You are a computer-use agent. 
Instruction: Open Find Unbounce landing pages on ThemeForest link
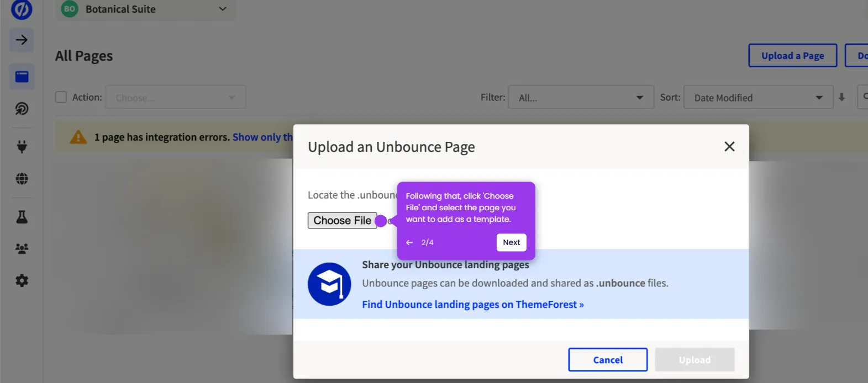pos(473,304)
